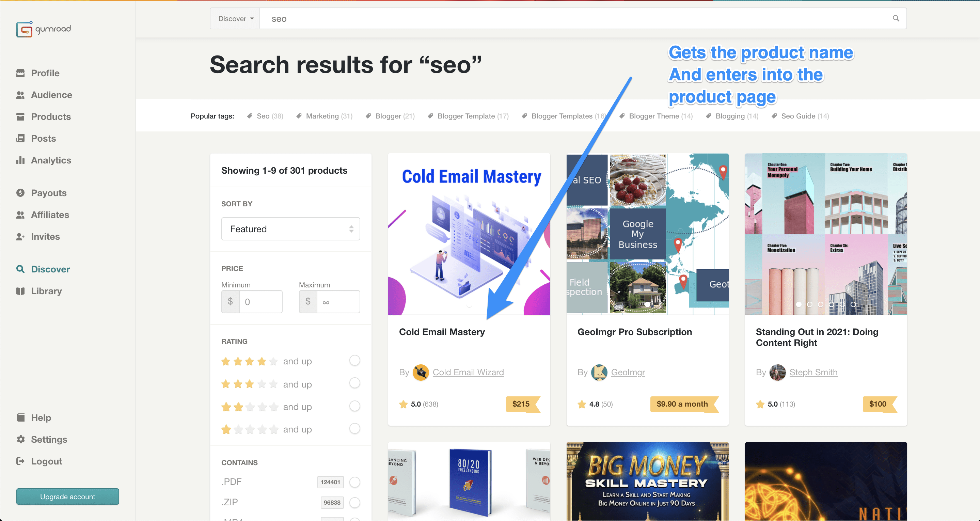The image size is (980, 521).
Task: Open Library book icon item
Action: pyautogui.click(x=39, y=291)
